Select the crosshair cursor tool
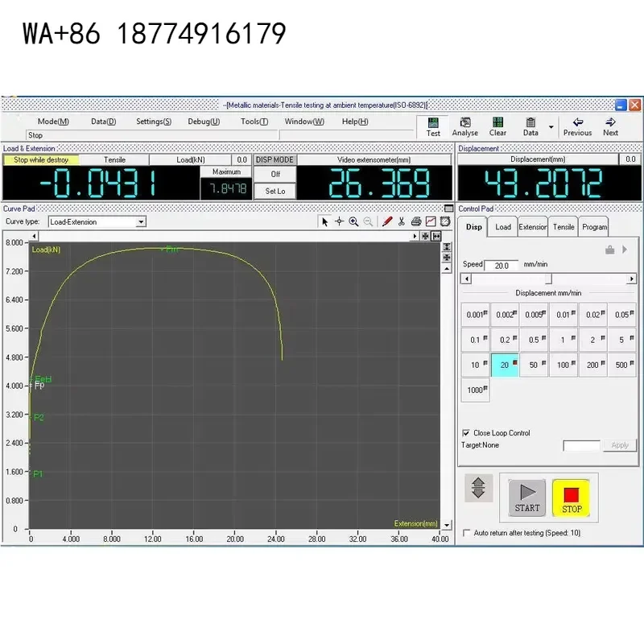644x644 pixels. (x=339, y=222)
